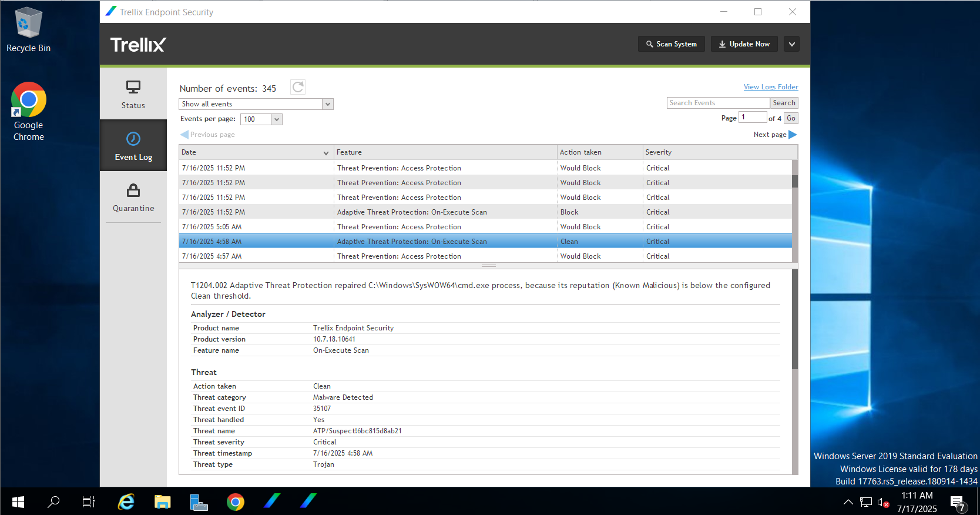Viewport: 980px width, 515px height.
Task: Click the Malware Detected category value
Action: 343,397
